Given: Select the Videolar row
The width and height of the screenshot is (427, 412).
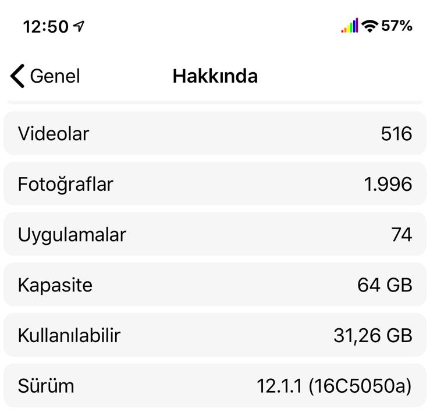Looking at the screenshot, I should (215, 133).
